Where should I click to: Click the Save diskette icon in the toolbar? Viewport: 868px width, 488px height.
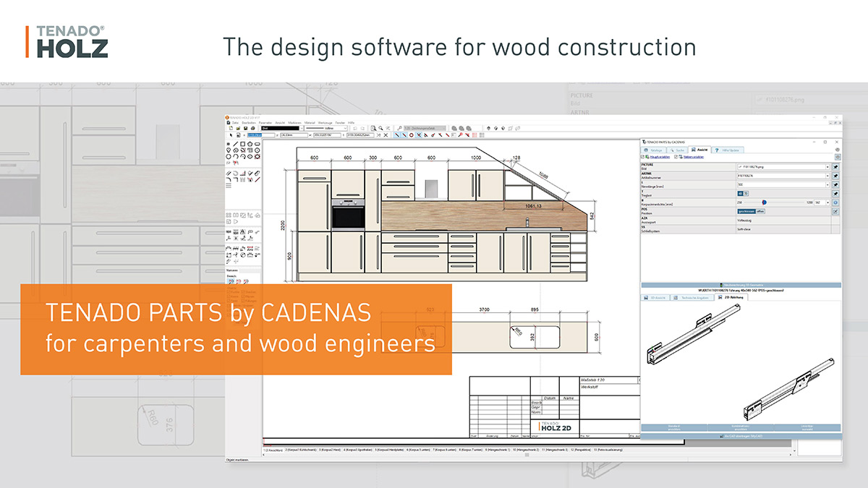[245, 128]
